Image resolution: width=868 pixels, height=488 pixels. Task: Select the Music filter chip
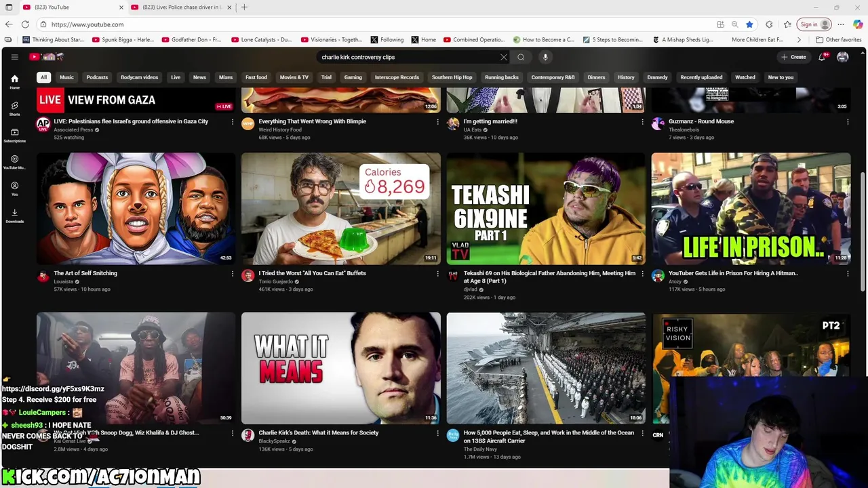pyautogui.click(x=66, y=77)
